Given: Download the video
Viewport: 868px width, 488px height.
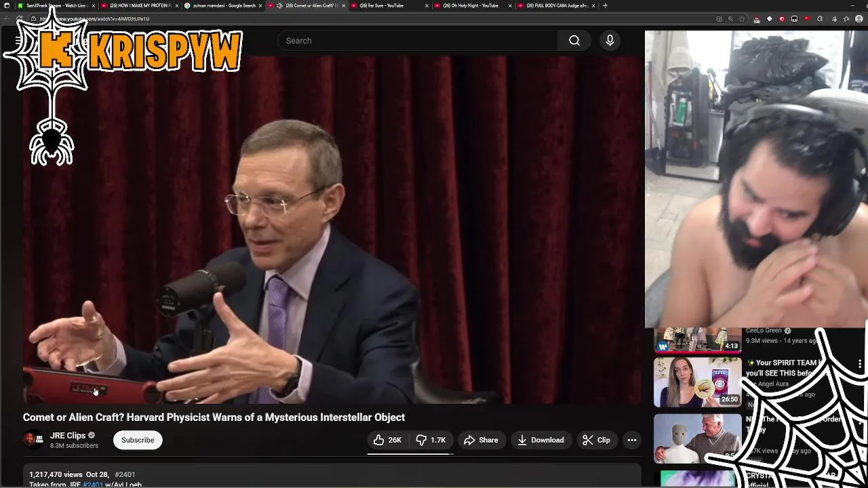Looking at the screenshot, I should [x=540, y=440].
